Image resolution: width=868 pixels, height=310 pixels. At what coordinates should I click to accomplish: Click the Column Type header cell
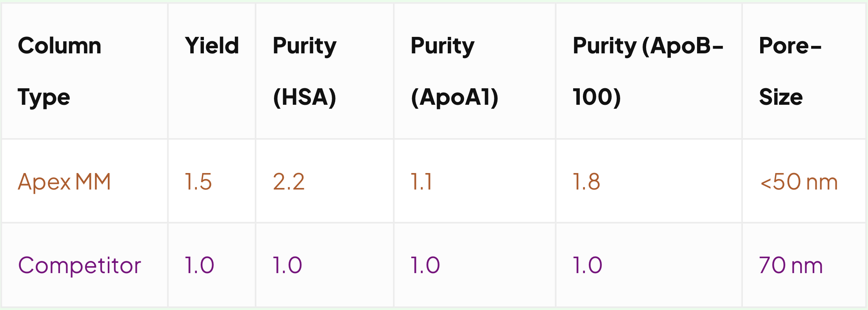(x=85, y=71)
